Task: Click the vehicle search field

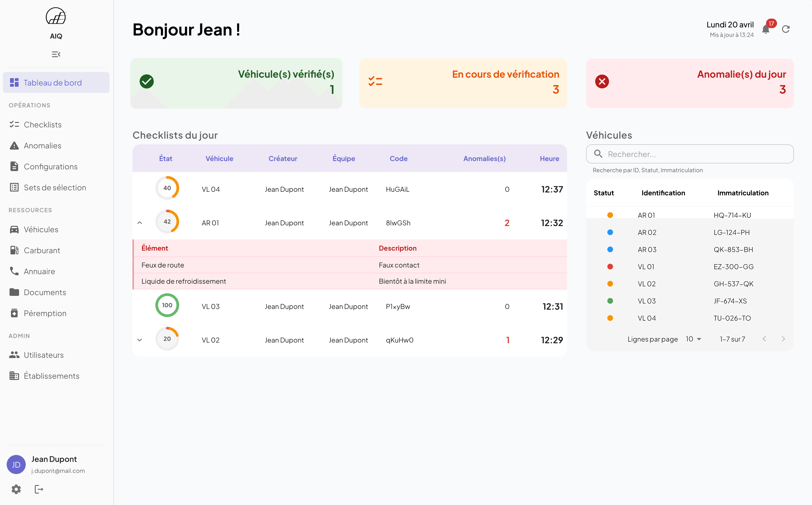Action: (x=690, y=154)
